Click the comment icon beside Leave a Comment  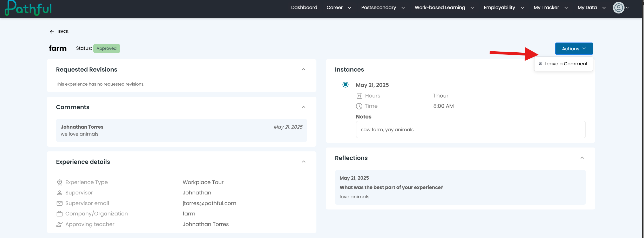(x=541, y=64)
